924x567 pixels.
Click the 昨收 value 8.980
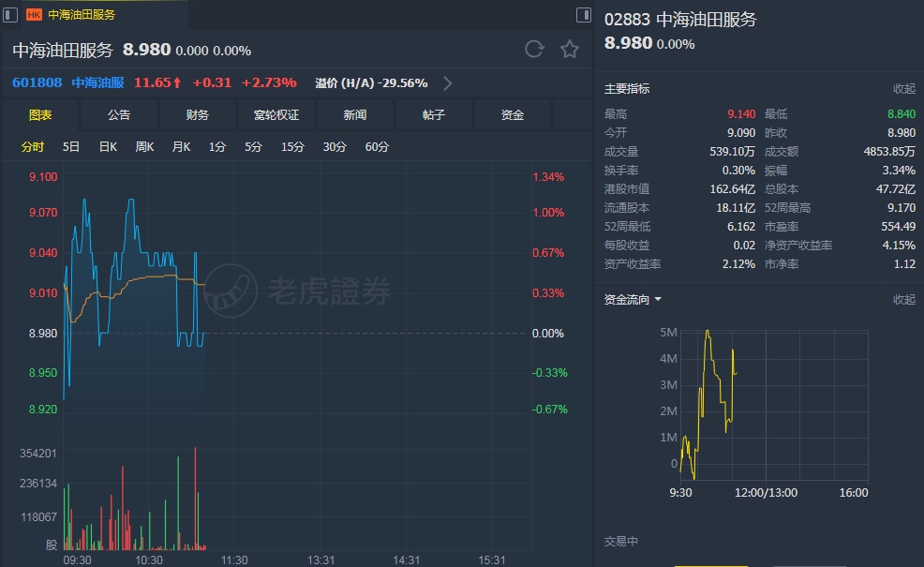902,133
